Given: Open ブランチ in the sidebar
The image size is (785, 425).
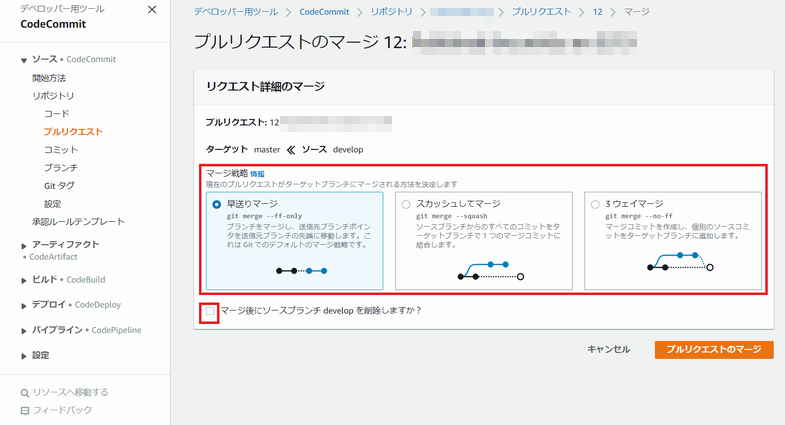Looking at the screenshot, I should (61, 168).
